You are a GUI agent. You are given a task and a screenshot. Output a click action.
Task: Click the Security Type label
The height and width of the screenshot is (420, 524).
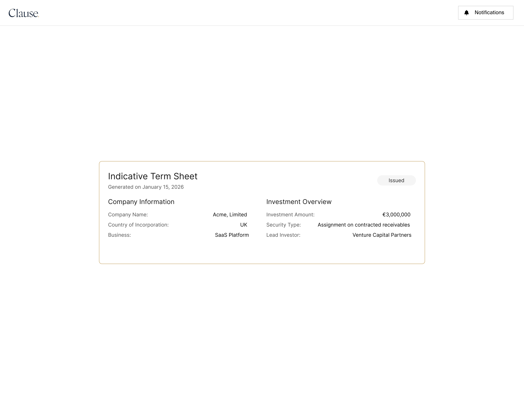coord(283,225)
